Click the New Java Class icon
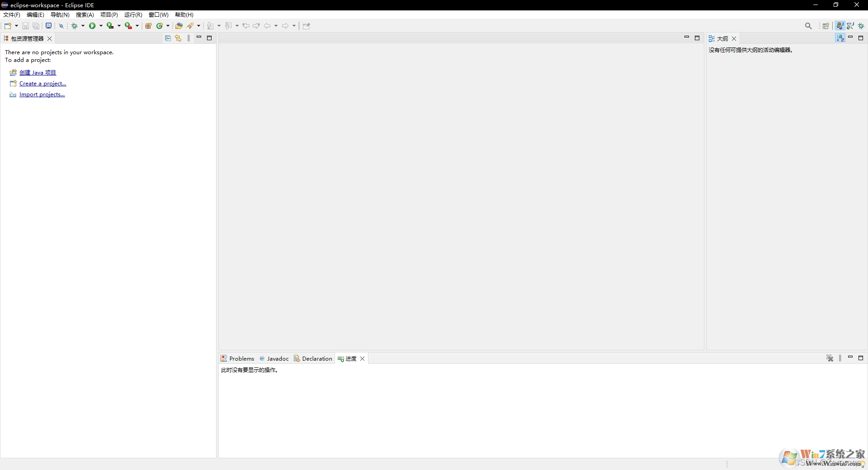868x470 pixels. [159, 26]
